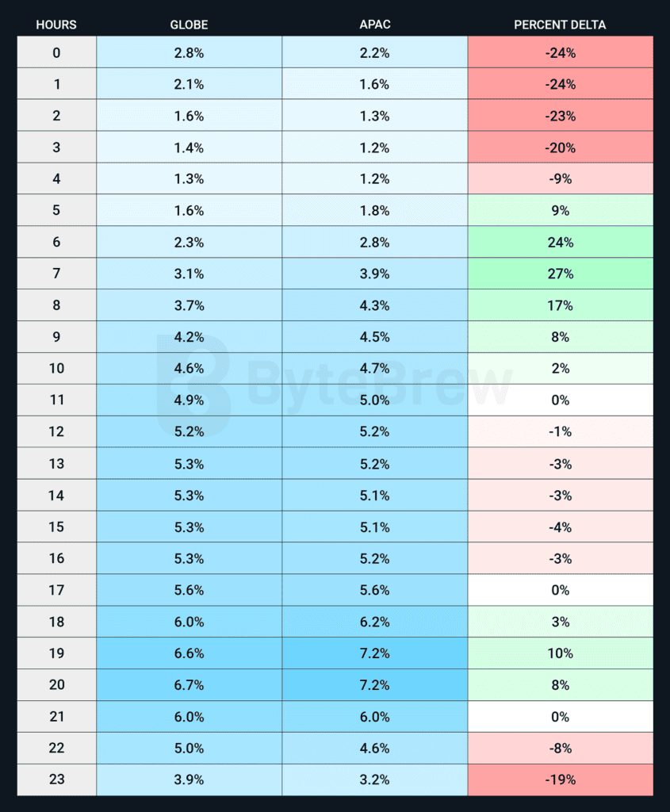This screenshot has height=812, width=670.
Task: Click the APAC column header
Action: [374, 25]
